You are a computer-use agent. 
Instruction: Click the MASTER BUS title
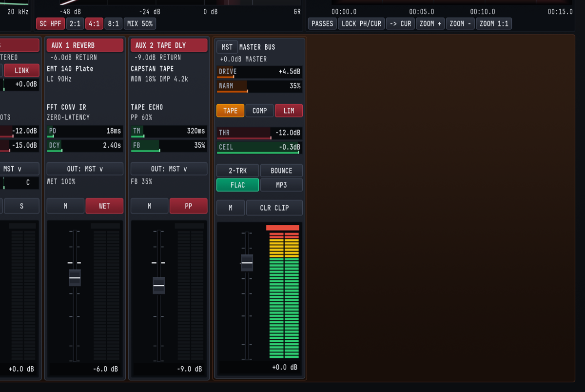[x=257, y=47]
